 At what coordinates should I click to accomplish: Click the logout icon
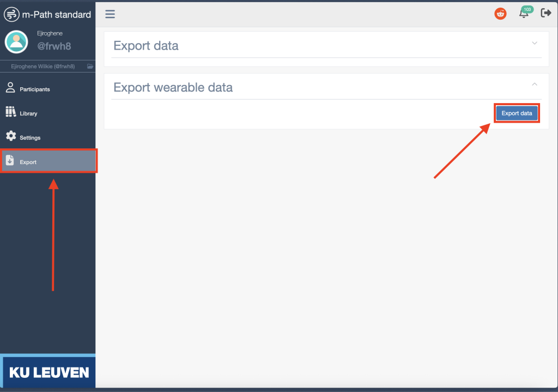545,13
